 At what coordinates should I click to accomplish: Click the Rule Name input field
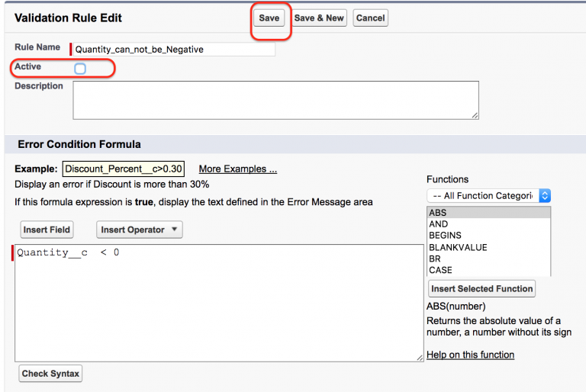173,50
